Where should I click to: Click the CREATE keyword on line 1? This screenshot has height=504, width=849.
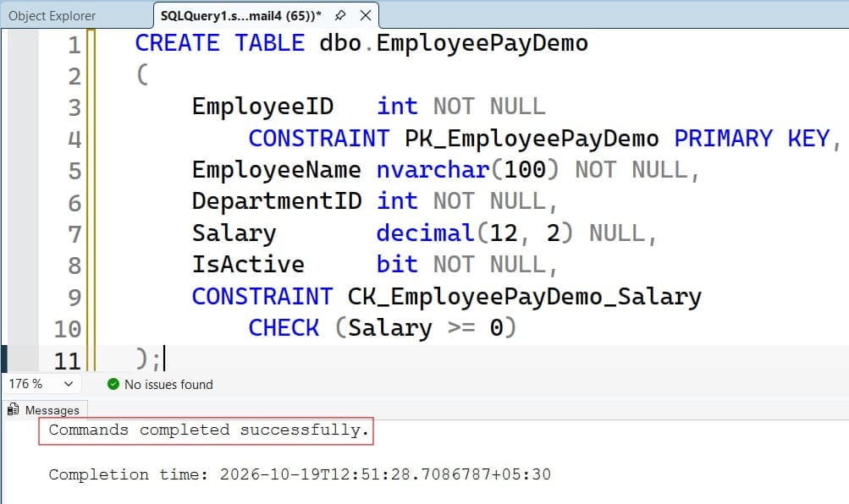tap(177, 43)
